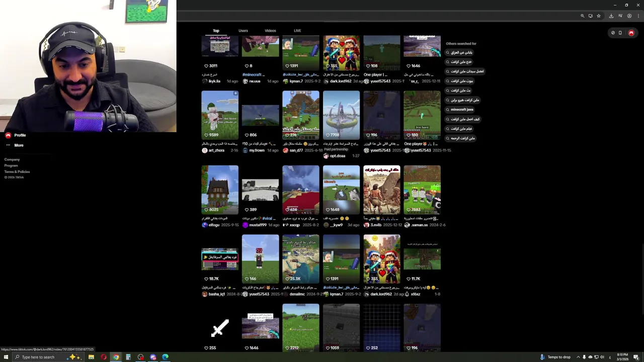Image resolution: width=644 pixels, height=362 pixels.
Task: Open author link 3.m4b
Action: [x=376, y=225]
